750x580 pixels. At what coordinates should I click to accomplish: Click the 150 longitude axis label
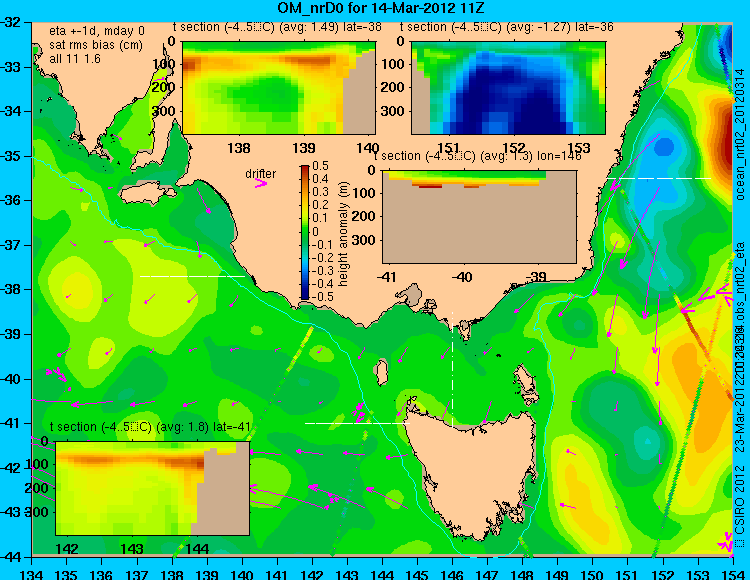pos(592,574)
